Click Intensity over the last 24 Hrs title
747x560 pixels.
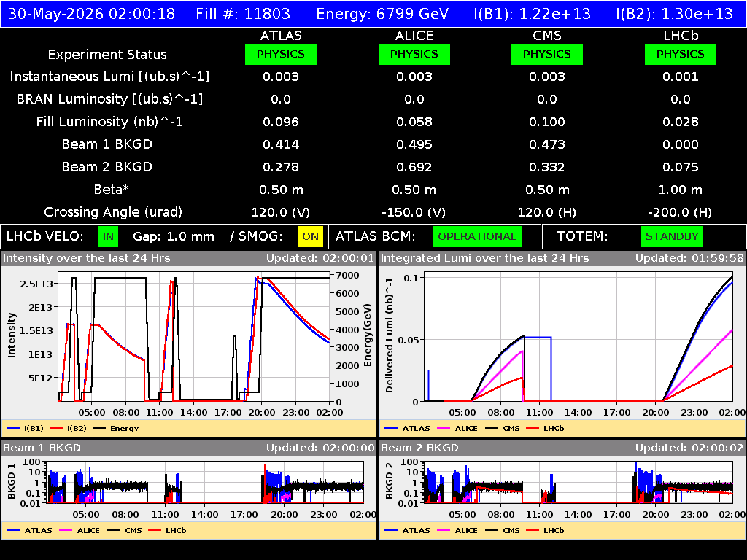point(86,259)
